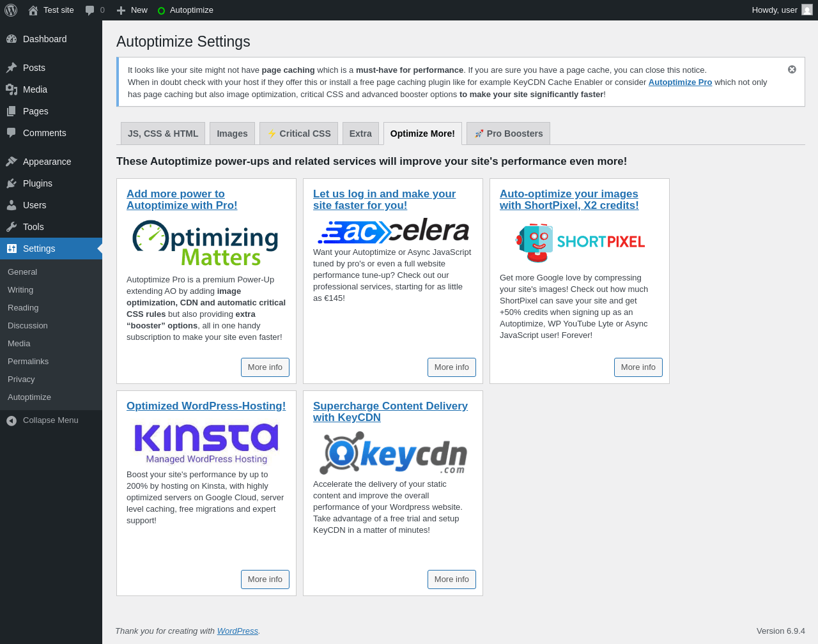Click the Dashboard gauge icon
Screen dimensions: 818x644
pos(12,39)
